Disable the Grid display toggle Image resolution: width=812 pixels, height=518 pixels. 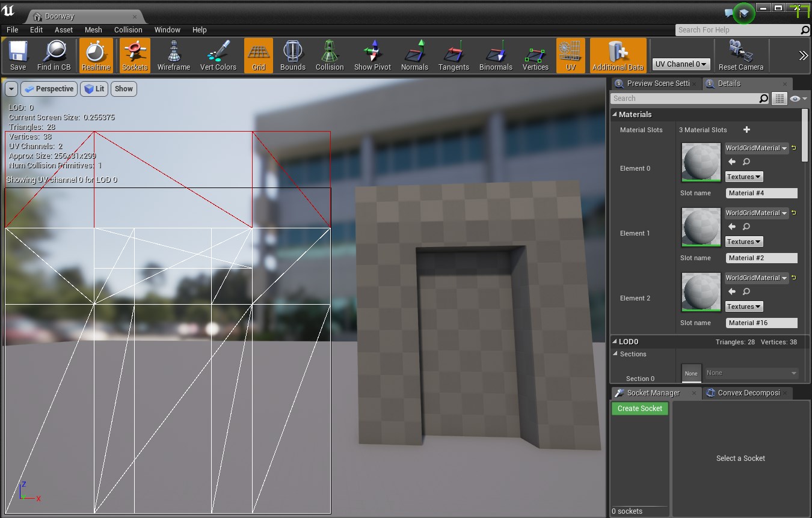click(x=259, y=56)
